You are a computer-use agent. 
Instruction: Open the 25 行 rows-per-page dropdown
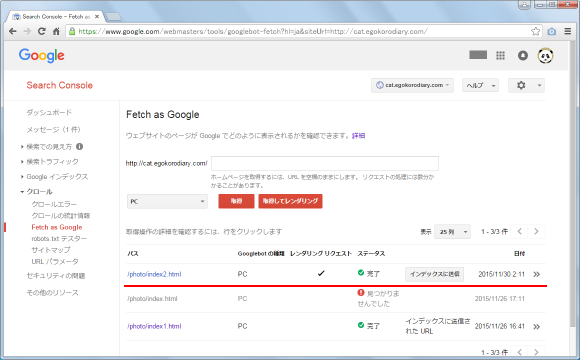(x=452, y=232)
